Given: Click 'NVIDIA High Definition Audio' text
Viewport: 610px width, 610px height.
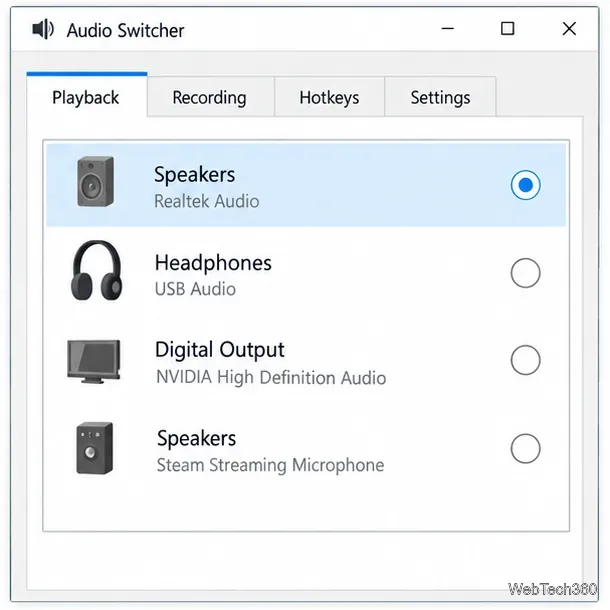Looking at the screenshot, I should pos(271,377).
